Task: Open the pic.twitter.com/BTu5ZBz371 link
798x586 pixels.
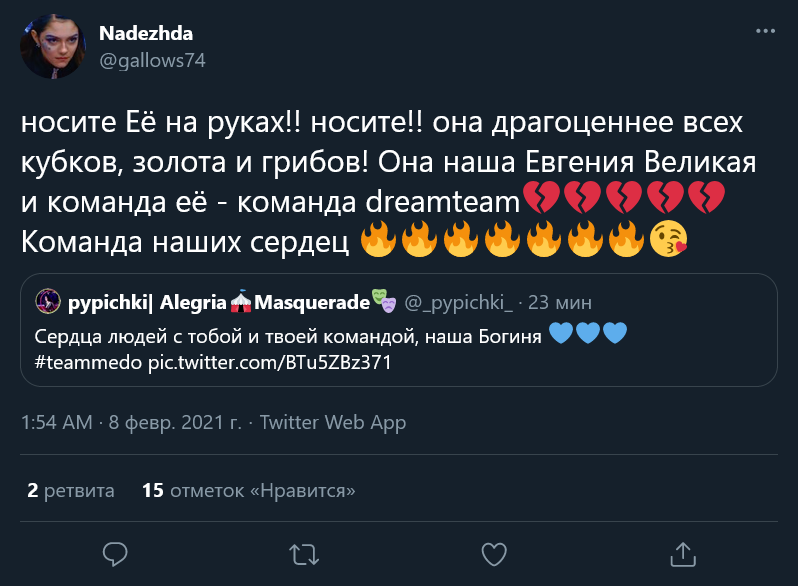Action: (269, 361)
